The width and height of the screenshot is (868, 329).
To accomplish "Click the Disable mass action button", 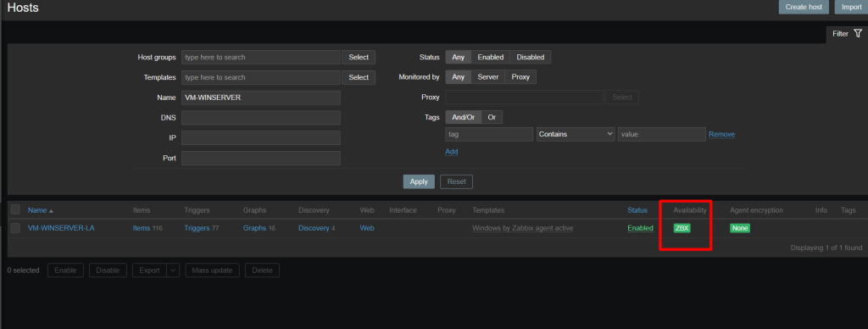I will (108, 270).
